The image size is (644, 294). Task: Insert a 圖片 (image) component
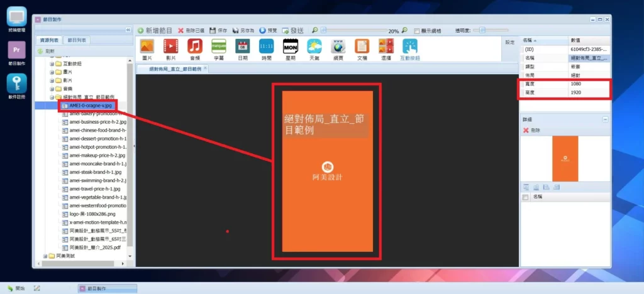147,46
